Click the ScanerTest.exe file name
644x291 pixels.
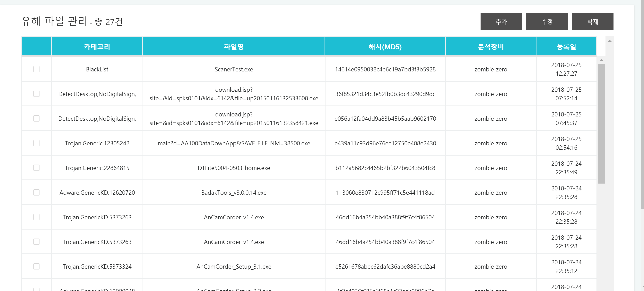pyautogui.click(x=234, y=69)
